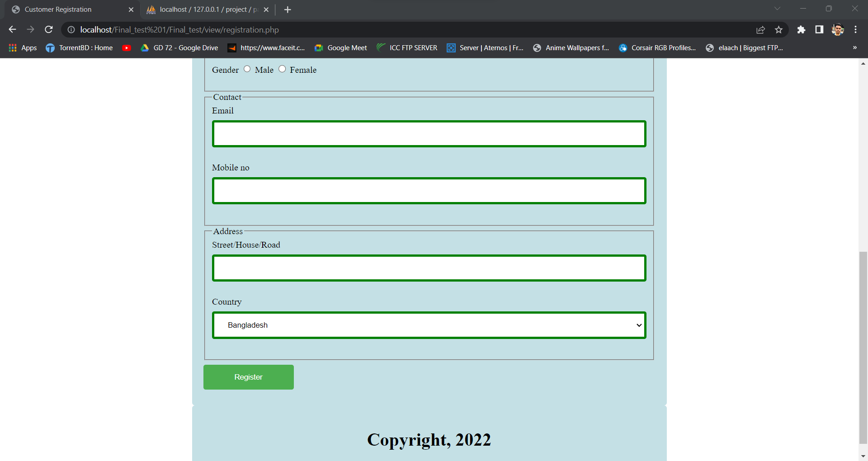Click the browser forward arrow
The height and width of the screenshot is (461, 868).
pyautogui.click(x=30, y=29)
